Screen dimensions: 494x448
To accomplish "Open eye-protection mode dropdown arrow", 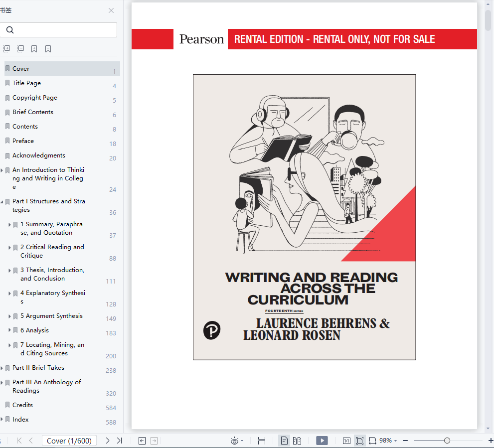I will click(x=242, y=441).
